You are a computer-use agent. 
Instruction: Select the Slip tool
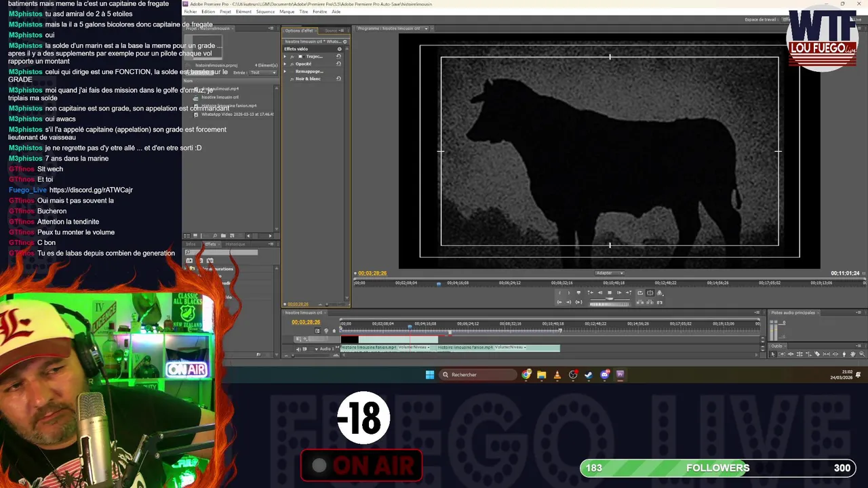[x=827, y=354]
